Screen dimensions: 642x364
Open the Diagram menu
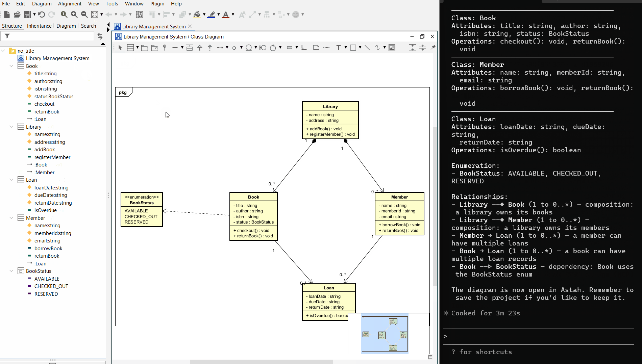click(x=42, y=4)
